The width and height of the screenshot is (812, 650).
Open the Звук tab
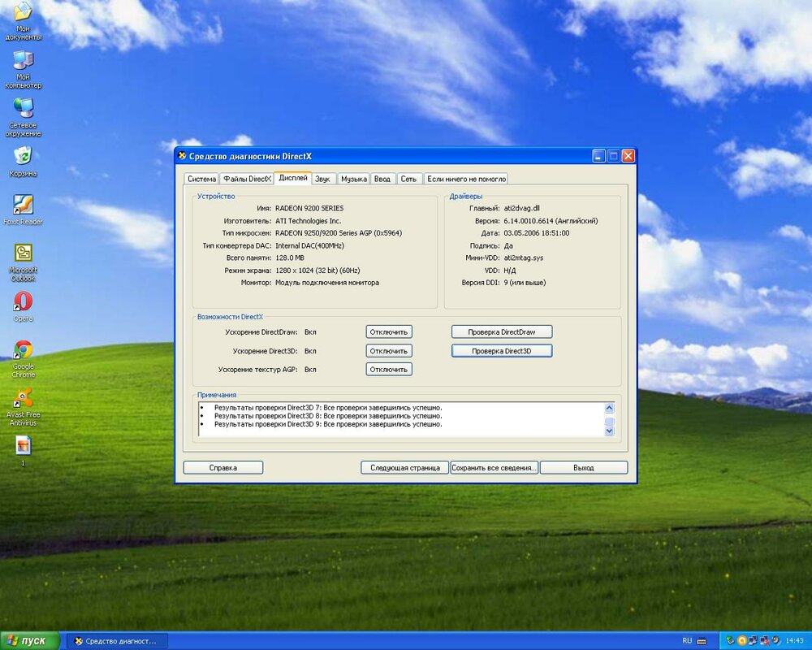(x=322, y=179)
